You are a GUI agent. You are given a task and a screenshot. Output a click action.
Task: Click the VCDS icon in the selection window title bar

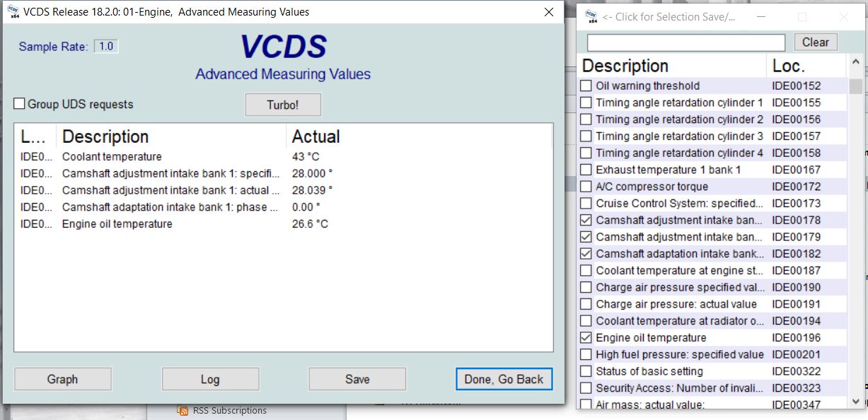pyautogui.click(x=593, y=16)
